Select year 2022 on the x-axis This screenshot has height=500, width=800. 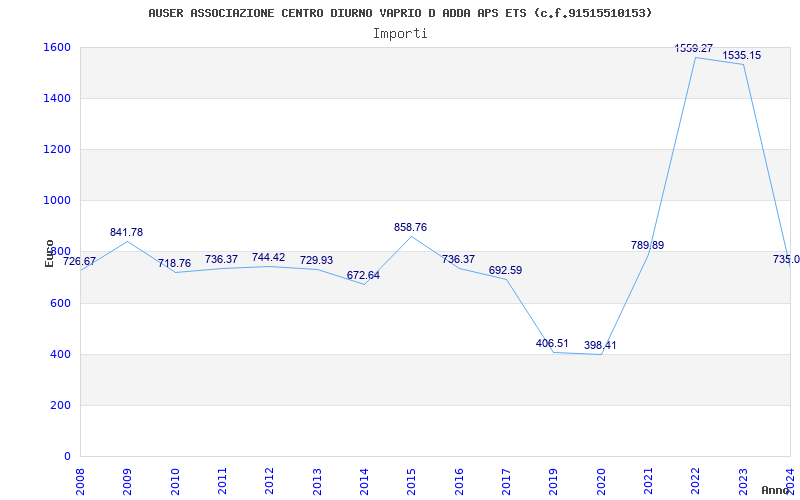(x=696, y=480)
